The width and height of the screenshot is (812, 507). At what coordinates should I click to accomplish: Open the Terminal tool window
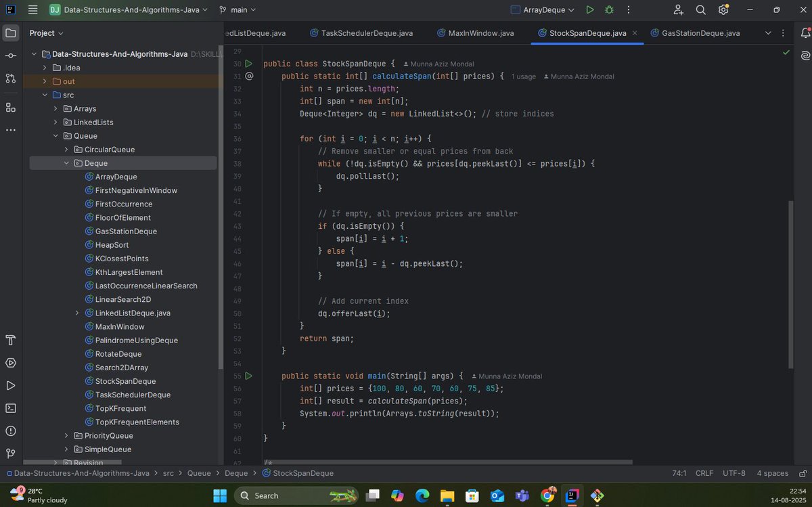pyautogui.click(x=11, y=408)
